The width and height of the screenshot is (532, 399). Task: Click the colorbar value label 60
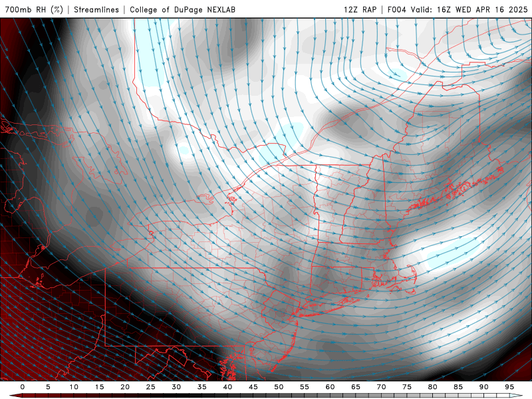(x=330, y=387)
